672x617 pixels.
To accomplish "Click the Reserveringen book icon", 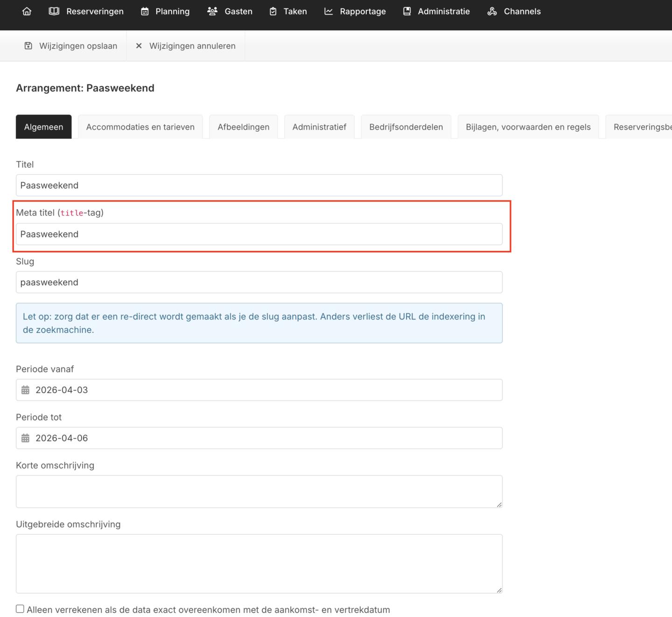I will tap(54, 11).
